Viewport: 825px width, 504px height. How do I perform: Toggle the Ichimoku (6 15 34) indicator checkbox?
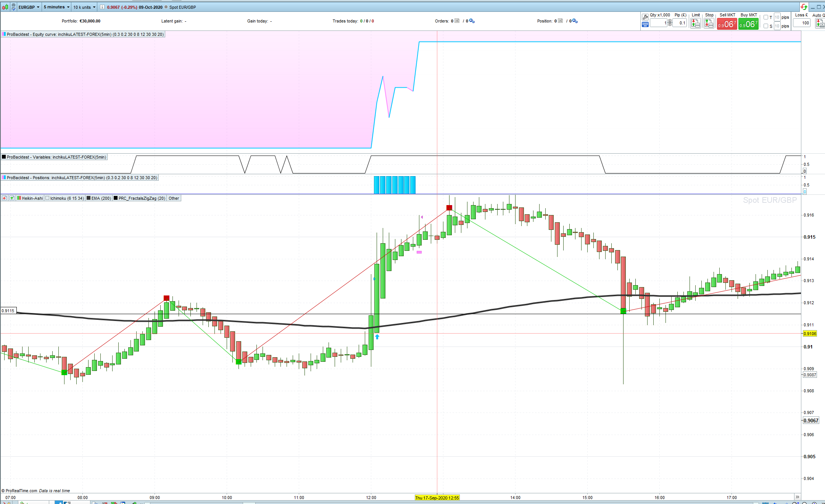[47, 198]
